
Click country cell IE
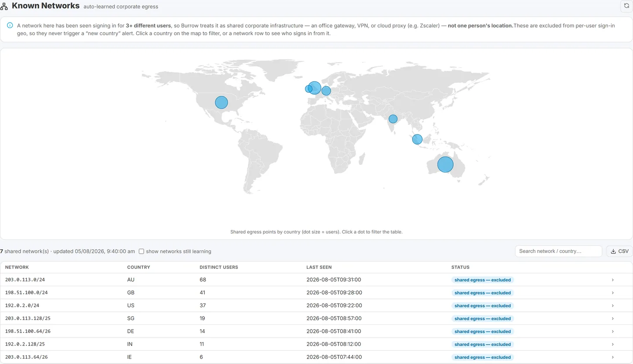click(x=130, y=357)
